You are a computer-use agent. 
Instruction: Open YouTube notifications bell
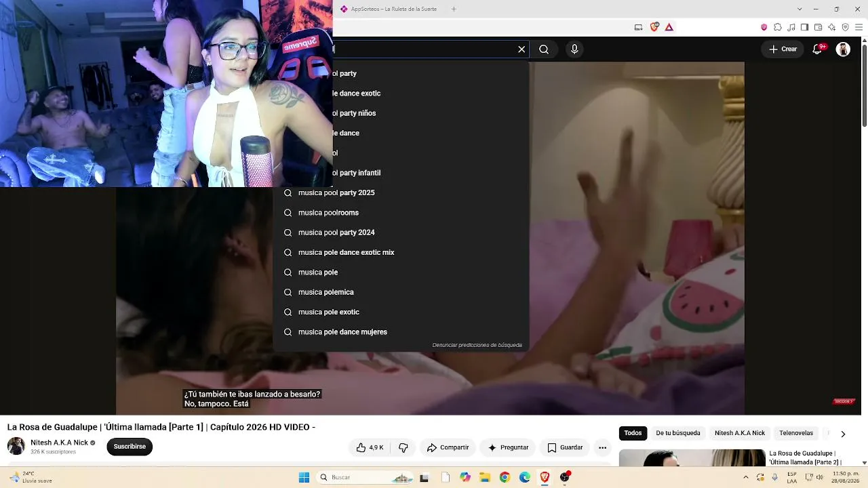818,49
